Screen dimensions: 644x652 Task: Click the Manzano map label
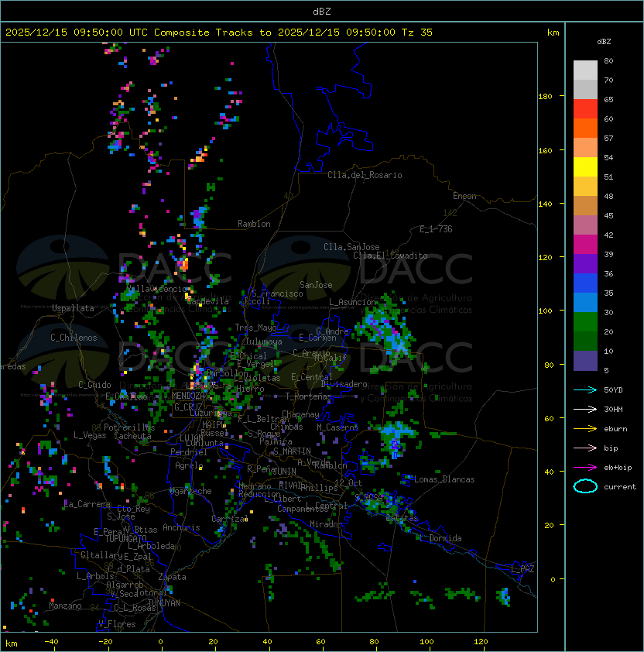[x=65, y=606]
